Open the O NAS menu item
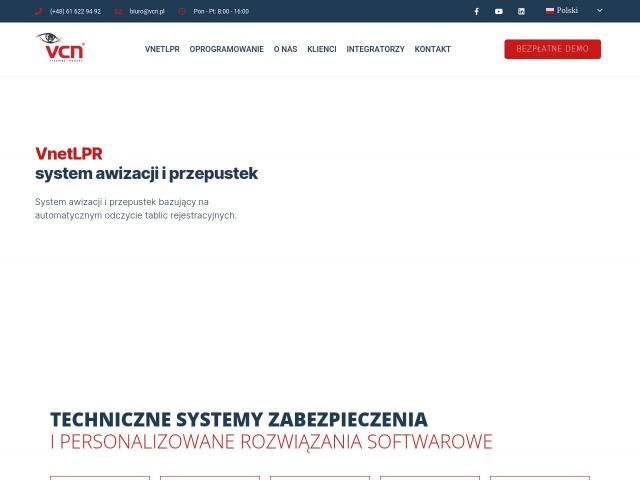This screenshot has height=480, width=640. pyautogui.click(x=285, y=49)
